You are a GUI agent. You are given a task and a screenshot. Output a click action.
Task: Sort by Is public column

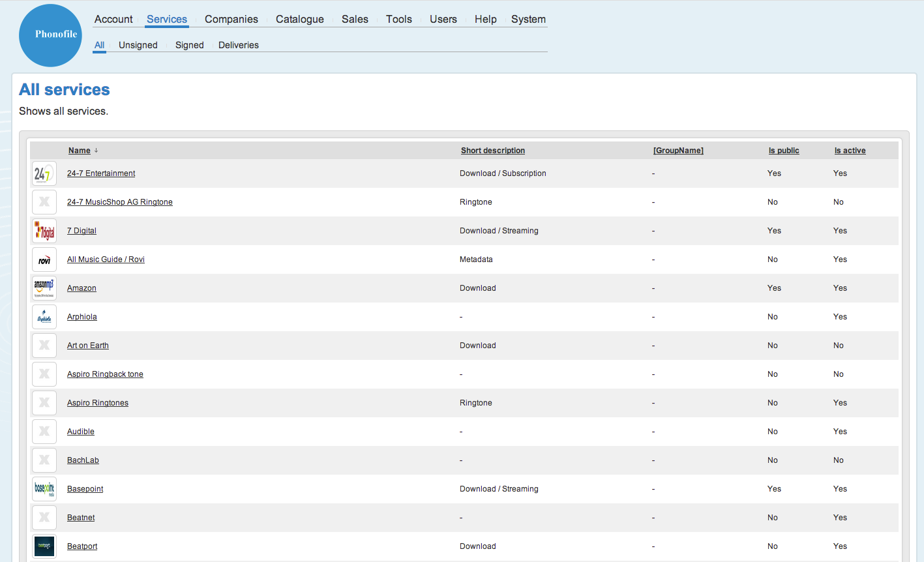(784, 151)
